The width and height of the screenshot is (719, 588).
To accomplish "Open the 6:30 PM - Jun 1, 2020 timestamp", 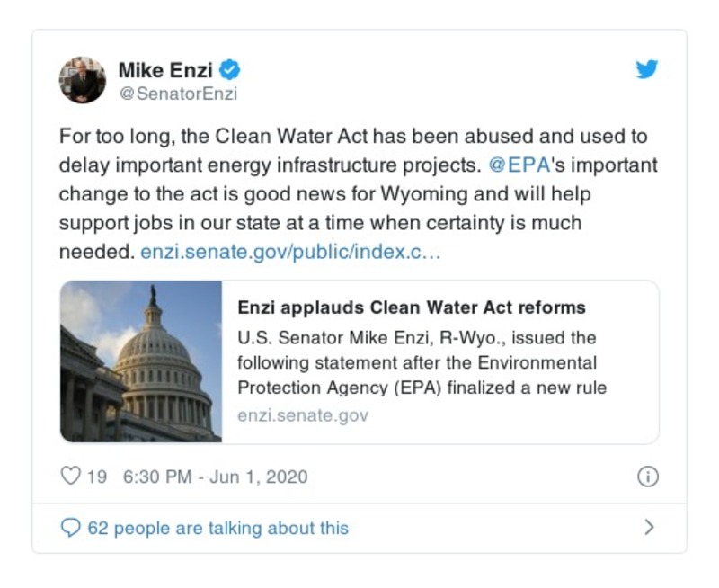I will (x=215, y=477).
